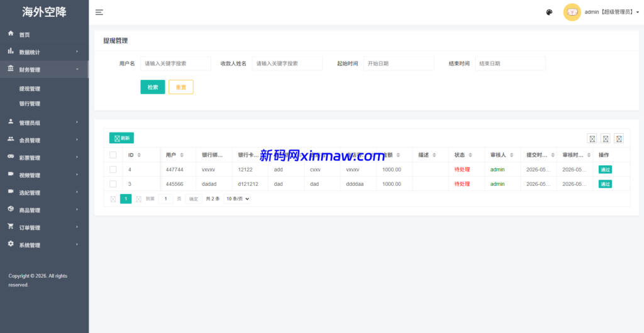This screenshot has height=333, width=644.
Task: Click the camera icon for 视频管理
Action: point(11,174)
